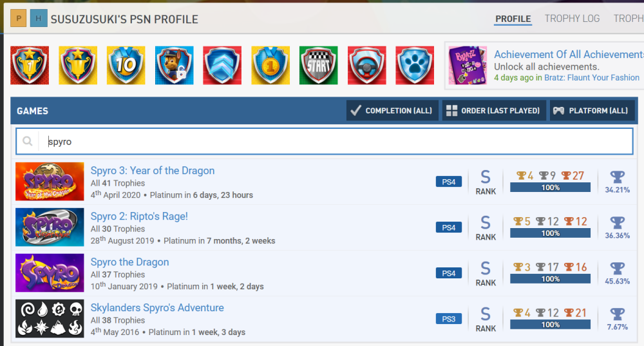Viewport: 644px width, 346px height.
Task: Open the Spyro 3: Year of the Dragon link
Action: pyautogui.click(x=152, y=171)
